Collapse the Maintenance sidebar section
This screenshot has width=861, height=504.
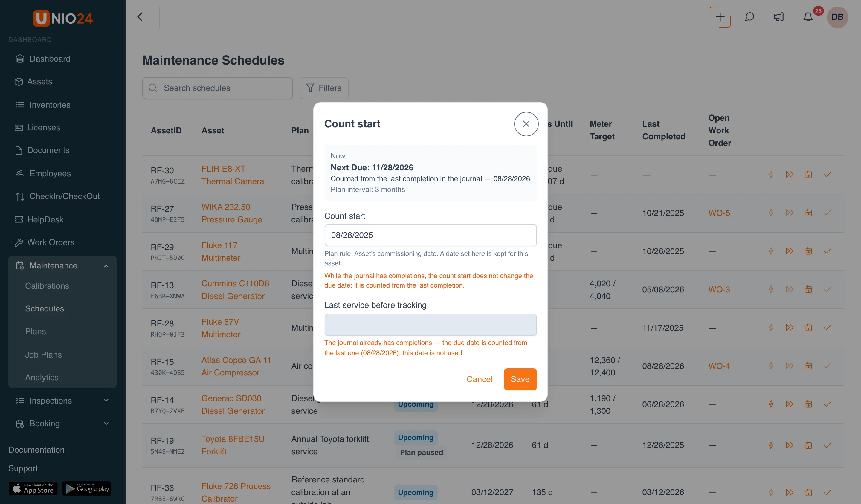click(63, 265)
